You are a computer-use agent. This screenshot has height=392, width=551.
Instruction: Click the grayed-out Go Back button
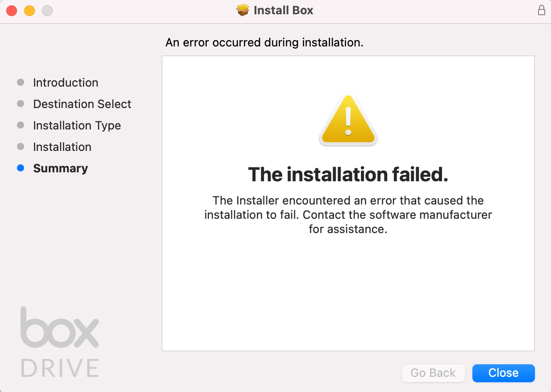[x=433, y=373]
